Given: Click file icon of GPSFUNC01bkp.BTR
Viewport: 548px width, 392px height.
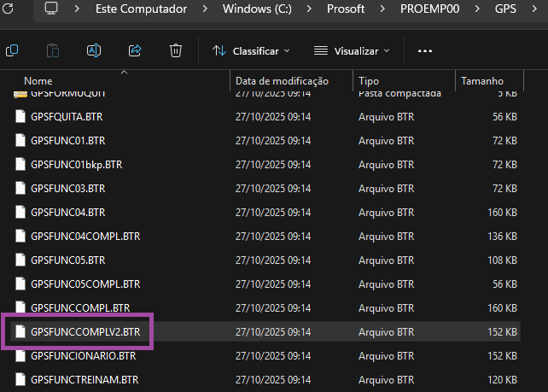Looking at the screenshot, I should pyautogui.click(x=20, y=164).
